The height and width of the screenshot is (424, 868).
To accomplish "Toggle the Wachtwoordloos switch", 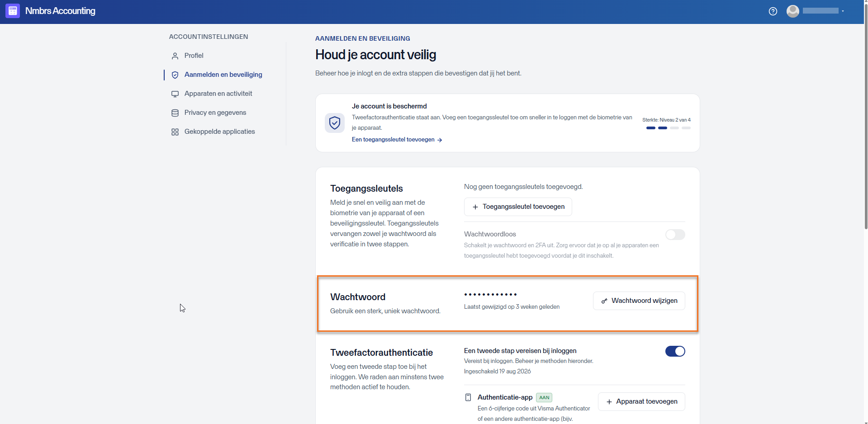I will click(x=675, y=235).
